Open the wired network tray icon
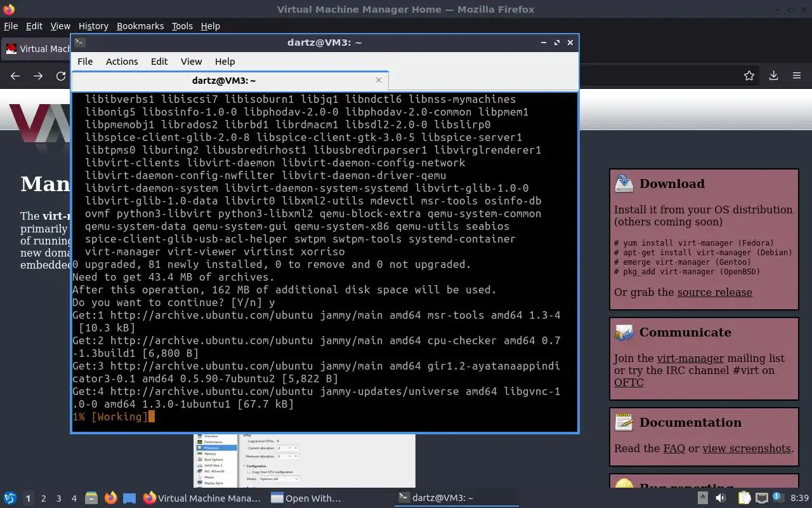 [762, 498]
